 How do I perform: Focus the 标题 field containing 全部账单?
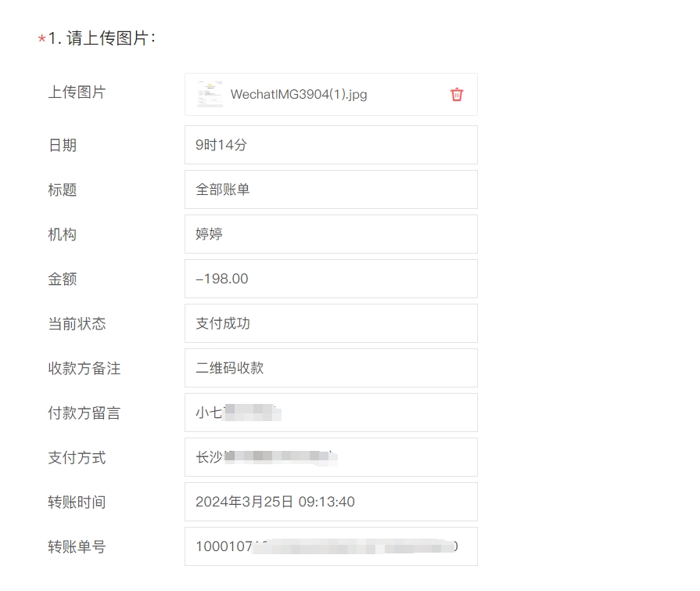[331, 189]
